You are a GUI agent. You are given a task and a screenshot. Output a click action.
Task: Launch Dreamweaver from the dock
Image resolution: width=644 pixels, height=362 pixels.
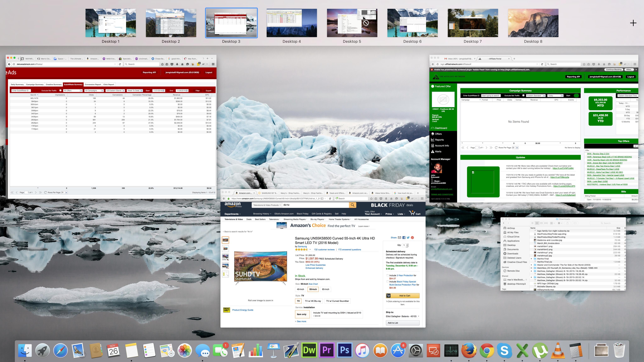pyautogui.click(x=309, y=350)
